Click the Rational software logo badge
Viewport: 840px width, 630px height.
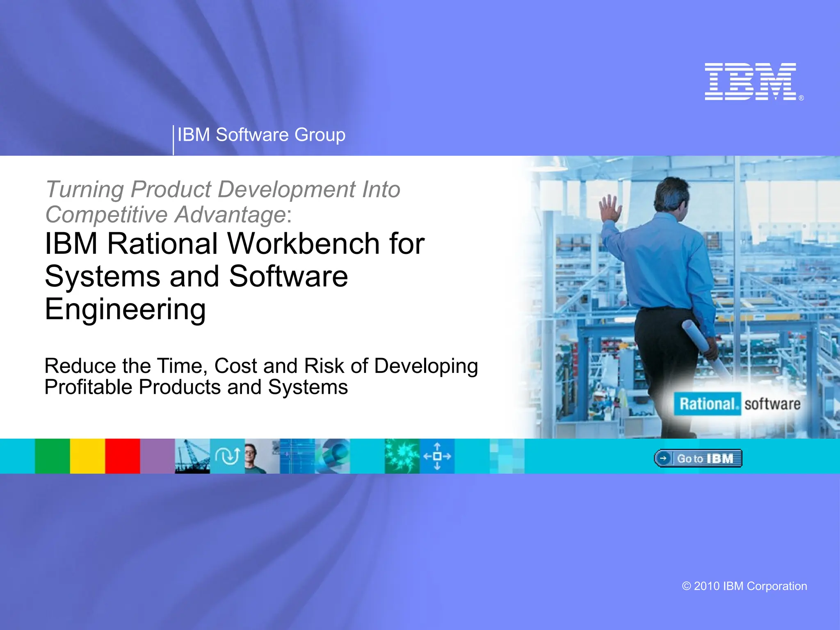pos(737,404)
